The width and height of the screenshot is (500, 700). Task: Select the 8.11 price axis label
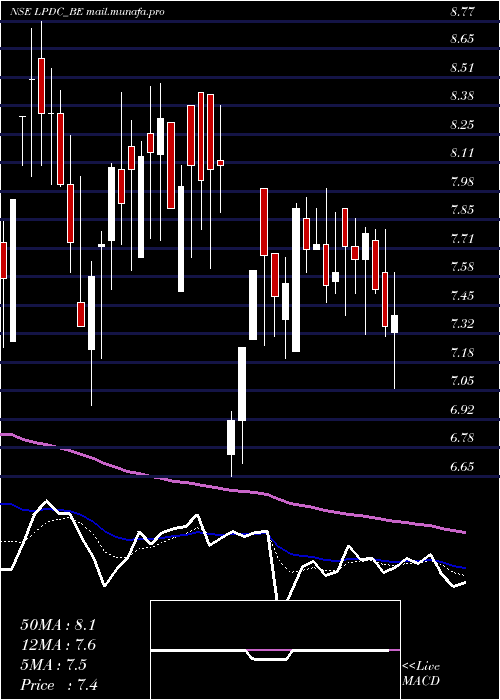pos(462,154)
